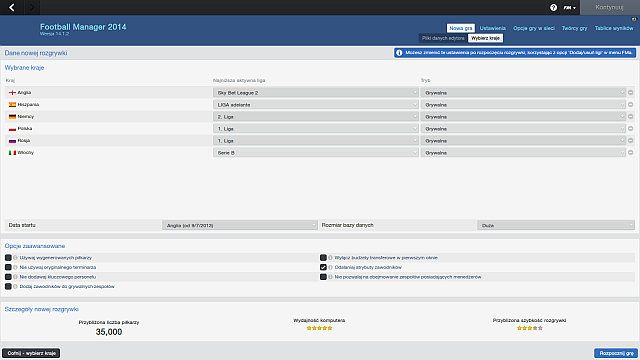The image size is (640, 360).
Task: Select the Pliki danych edytora subtab
Action: 443,38
